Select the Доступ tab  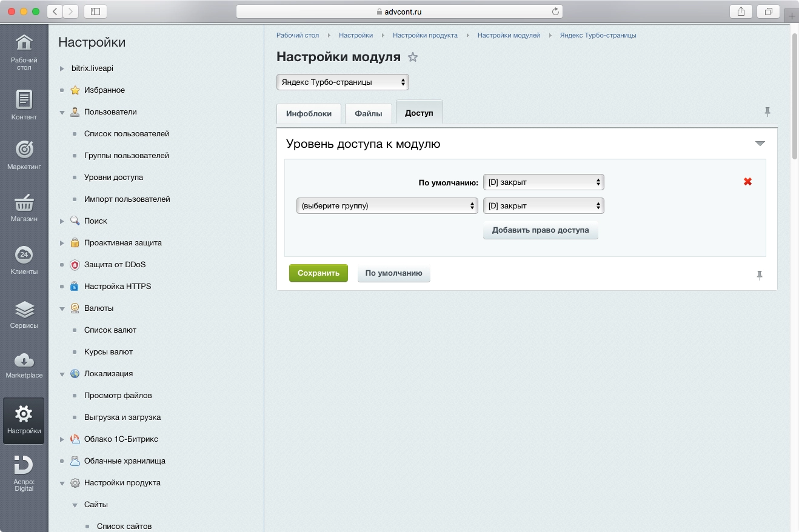tap(419, 113)
